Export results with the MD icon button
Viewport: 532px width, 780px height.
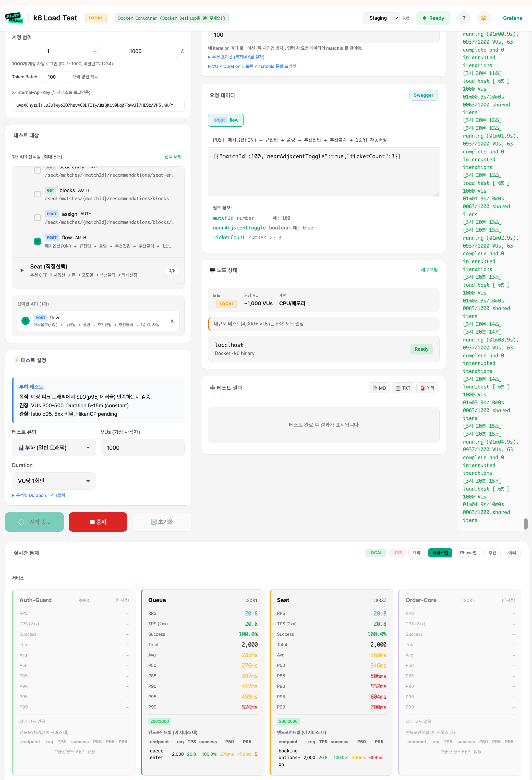tap(379, 388)
